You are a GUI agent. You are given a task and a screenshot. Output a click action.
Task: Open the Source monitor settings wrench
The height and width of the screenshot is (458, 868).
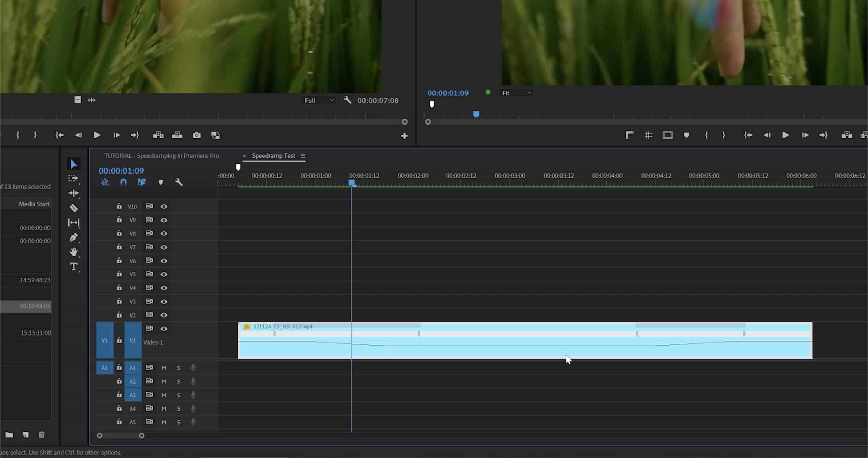[347, 100]
